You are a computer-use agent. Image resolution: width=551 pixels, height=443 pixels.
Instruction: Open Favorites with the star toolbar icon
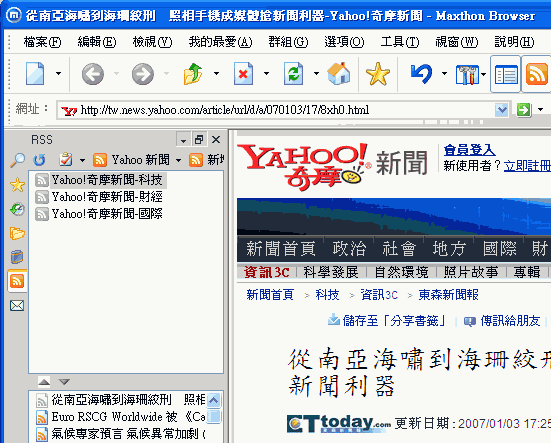[378, 74]
